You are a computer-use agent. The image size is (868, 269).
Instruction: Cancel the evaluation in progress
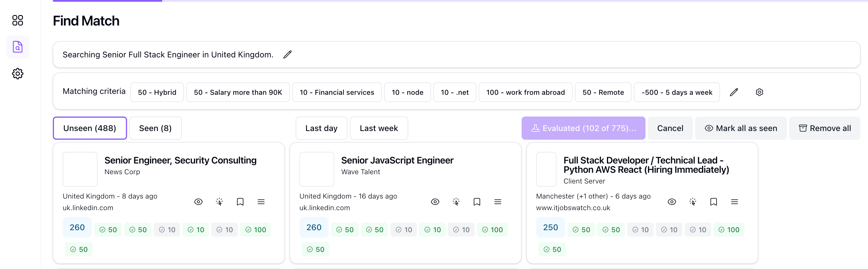(x=670, y=128)
